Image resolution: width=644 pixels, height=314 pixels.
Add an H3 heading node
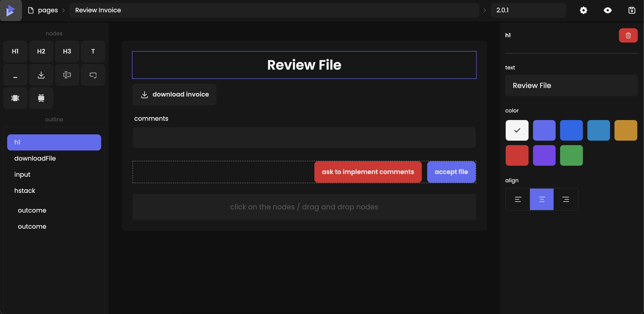click(67, 51)
